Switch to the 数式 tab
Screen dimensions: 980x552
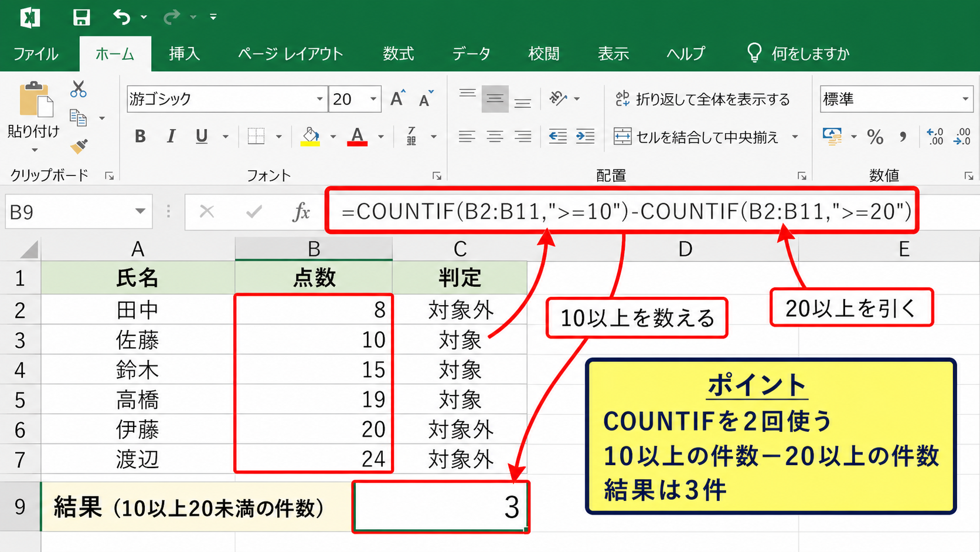(399, 54)
